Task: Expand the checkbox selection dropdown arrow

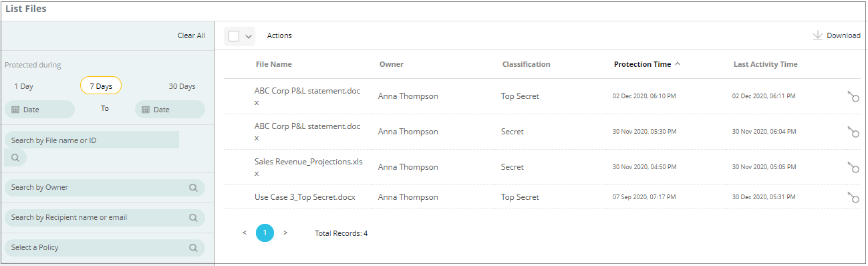Action: click(x=249, y=37)
